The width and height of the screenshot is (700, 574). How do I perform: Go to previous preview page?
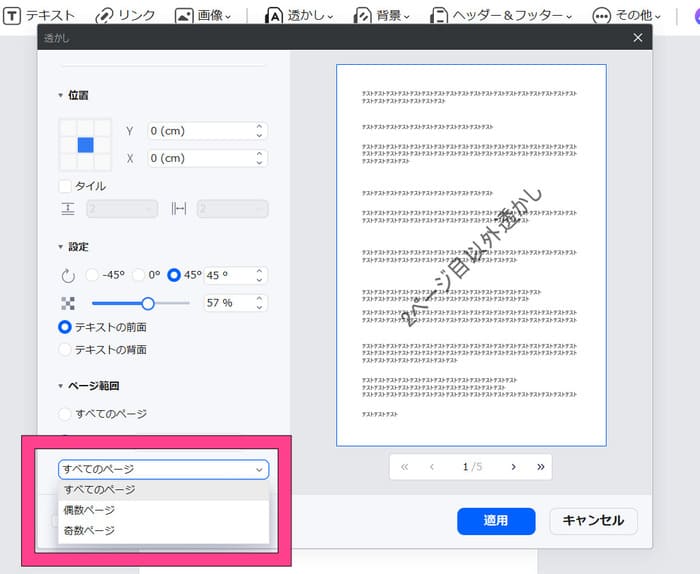click(432, 467)
